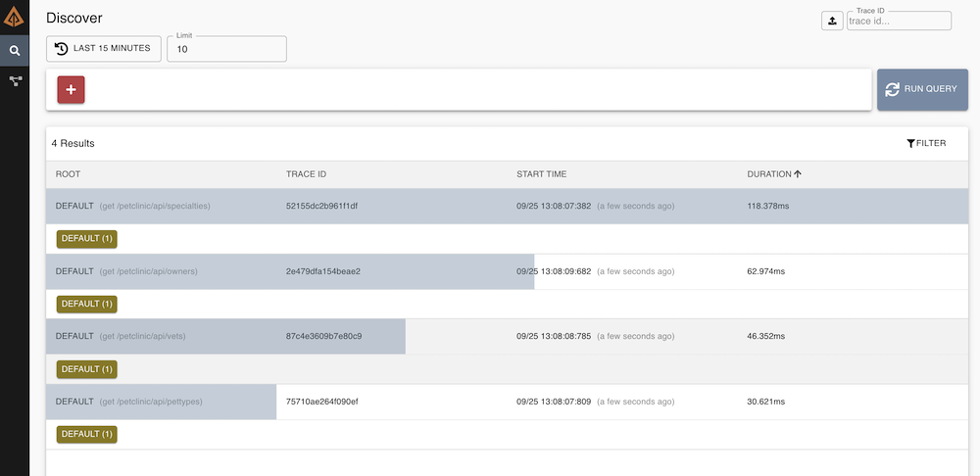Screen dimensions: 980x476
Task: Click the Limit input field
Action: coord(226,49)
